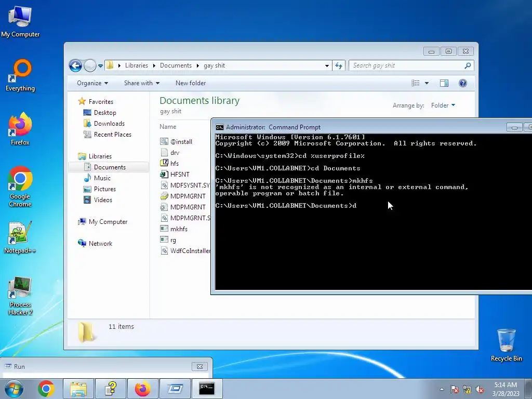Image resolution: width=532 pixels, height=399 pixels.
Task: Open the muted volume tray icon
Action: coord(480,389)
